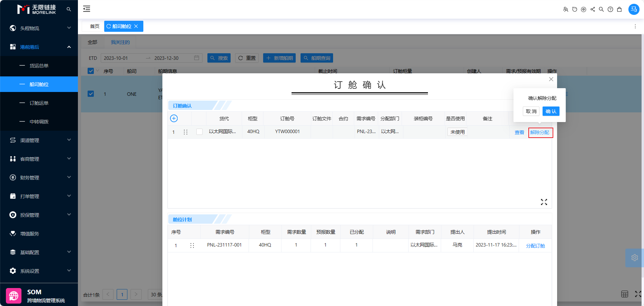The image size is (644, 306).
Task: Add a booking row with plus icon
Action: 174,118
